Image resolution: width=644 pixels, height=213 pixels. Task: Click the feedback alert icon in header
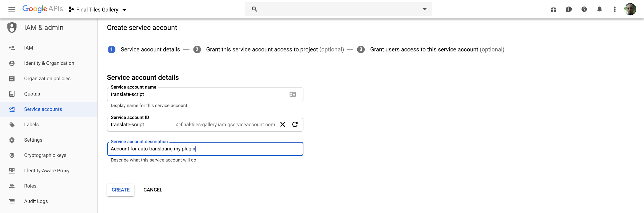(569, 9)
